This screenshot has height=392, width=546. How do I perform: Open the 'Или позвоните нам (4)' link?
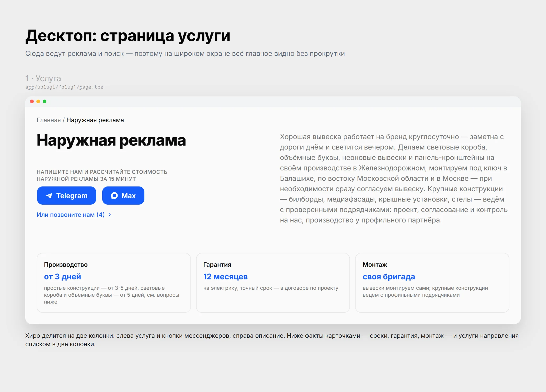pos(71,215)
